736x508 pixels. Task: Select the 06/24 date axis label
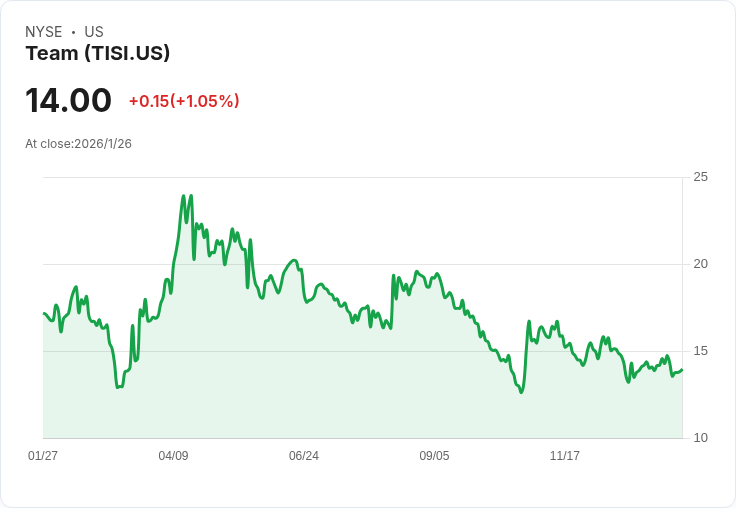304,456
